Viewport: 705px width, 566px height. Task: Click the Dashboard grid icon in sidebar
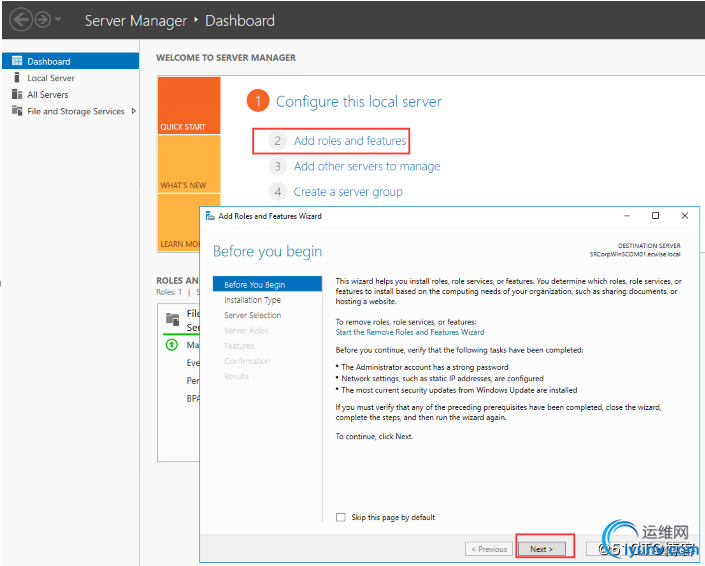(17, 61)
